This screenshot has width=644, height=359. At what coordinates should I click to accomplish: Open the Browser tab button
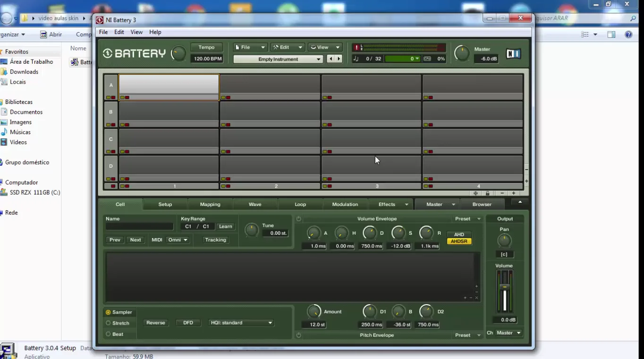(482, 205)
